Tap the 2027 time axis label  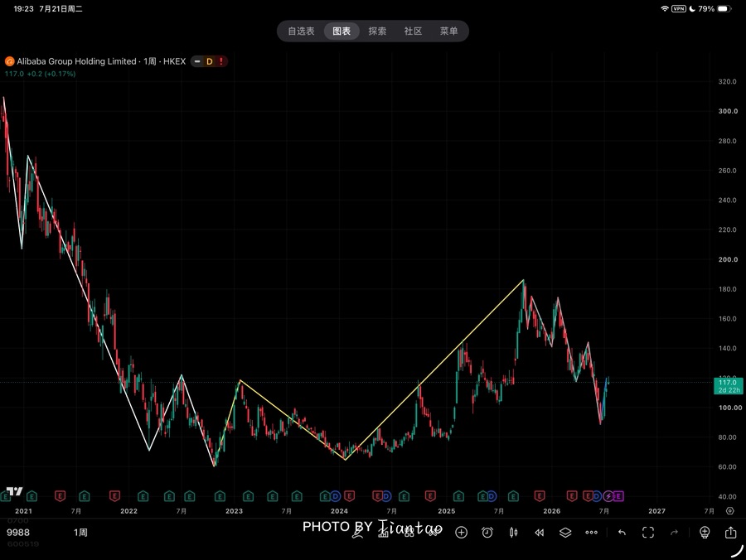click(x=656, y=511)
